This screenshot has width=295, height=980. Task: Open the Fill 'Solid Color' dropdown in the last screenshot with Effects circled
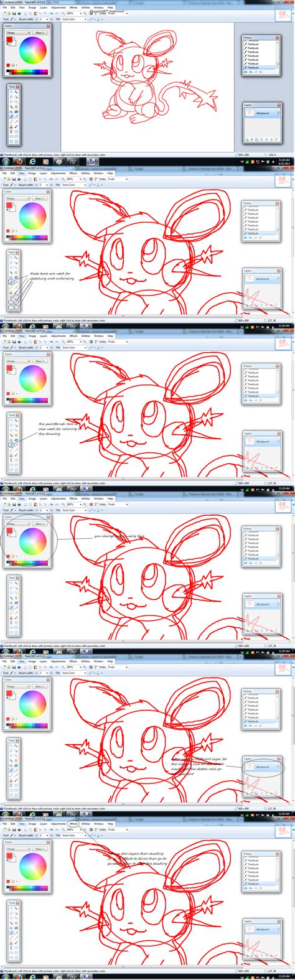75,836
